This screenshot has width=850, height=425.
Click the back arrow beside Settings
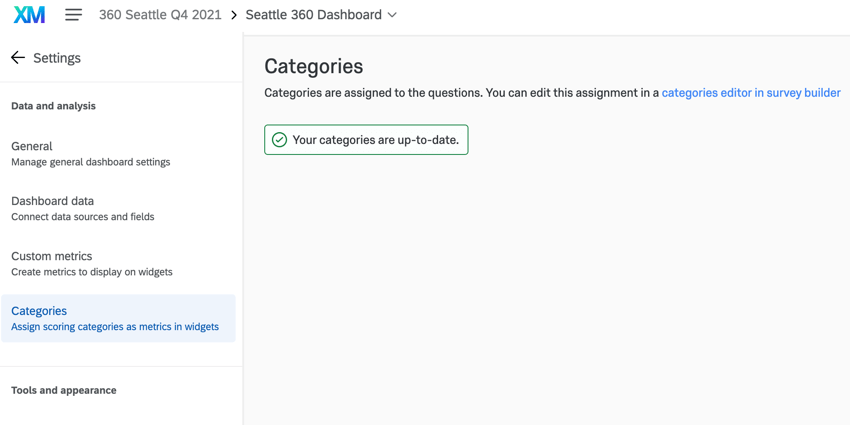coord(18,58)
